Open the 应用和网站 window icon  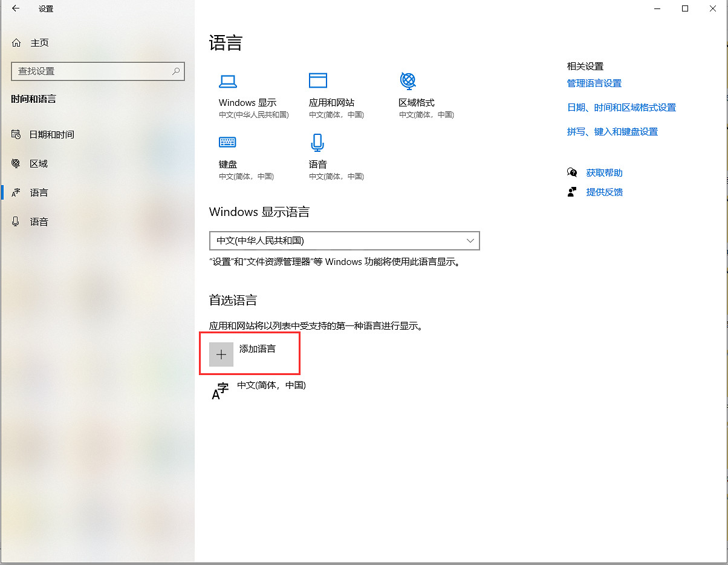click(x=317, y=81)
